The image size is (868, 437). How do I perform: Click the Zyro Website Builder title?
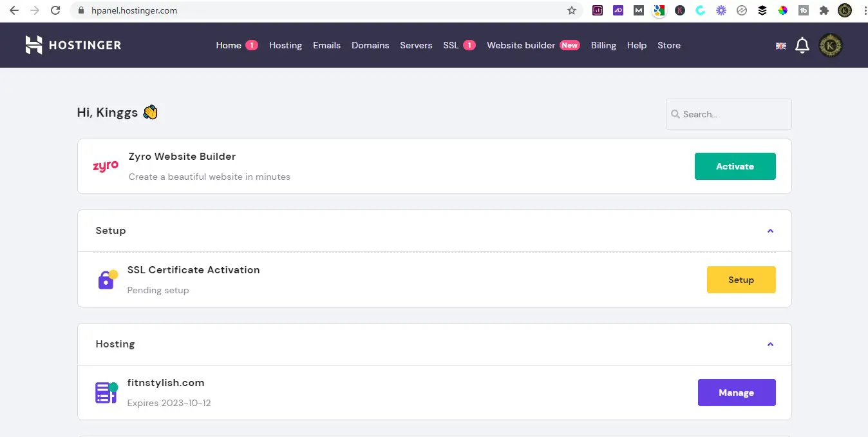click(182, 157)
